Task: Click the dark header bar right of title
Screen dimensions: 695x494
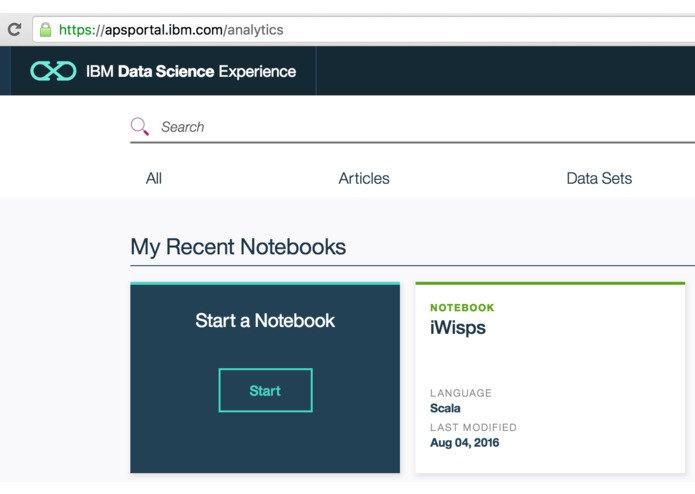Action: click(x=505, y=71)
